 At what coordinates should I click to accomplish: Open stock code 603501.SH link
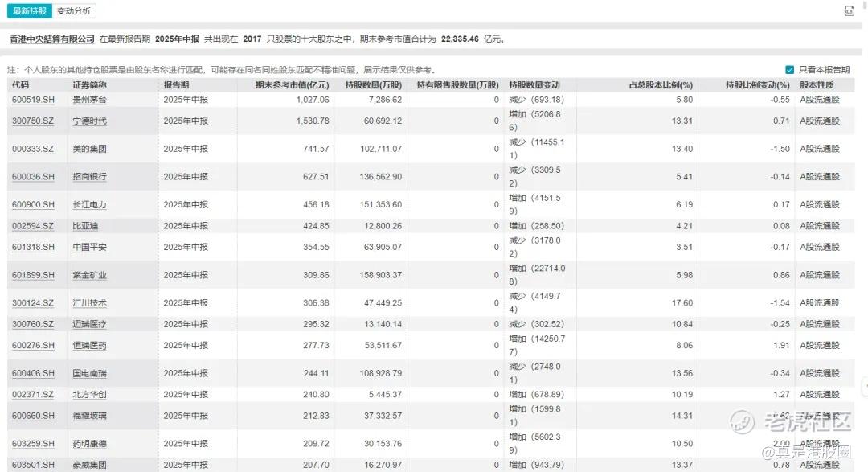[x=33, y=465]
